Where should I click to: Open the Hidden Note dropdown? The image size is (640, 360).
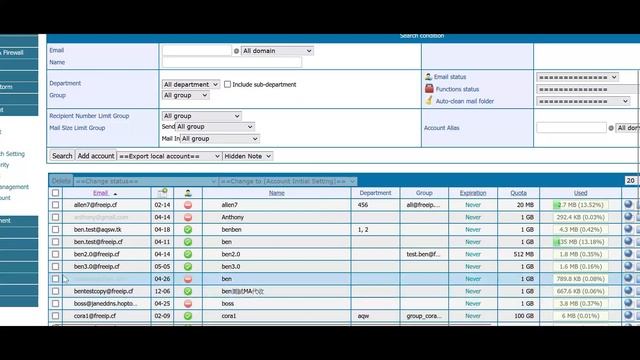(x=248, y=156)
